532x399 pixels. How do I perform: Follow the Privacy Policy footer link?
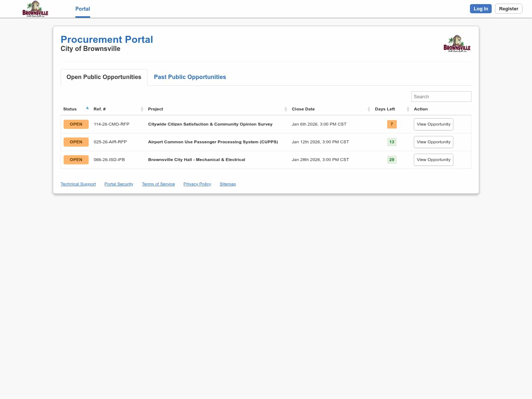click(197, 184)
